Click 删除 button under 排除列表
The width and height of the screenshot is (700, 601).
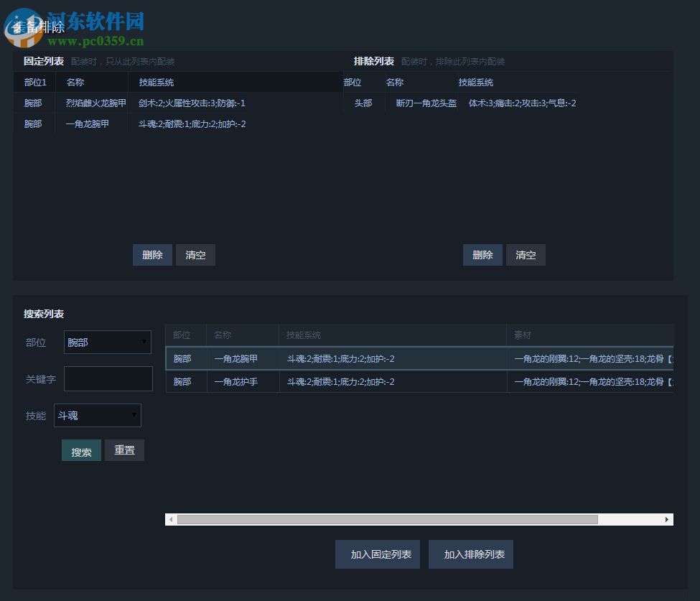coord(482,255)
